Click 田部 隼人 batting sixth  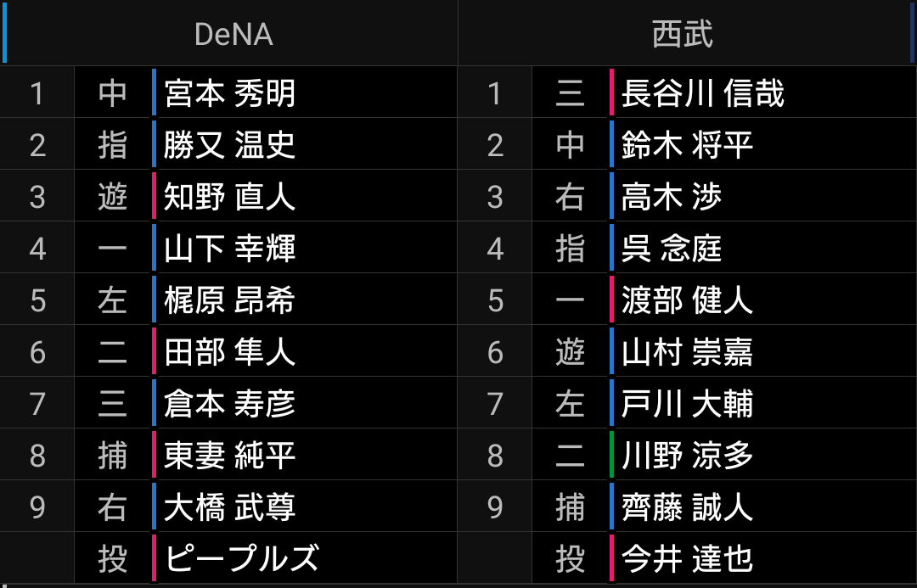point(229,351)
